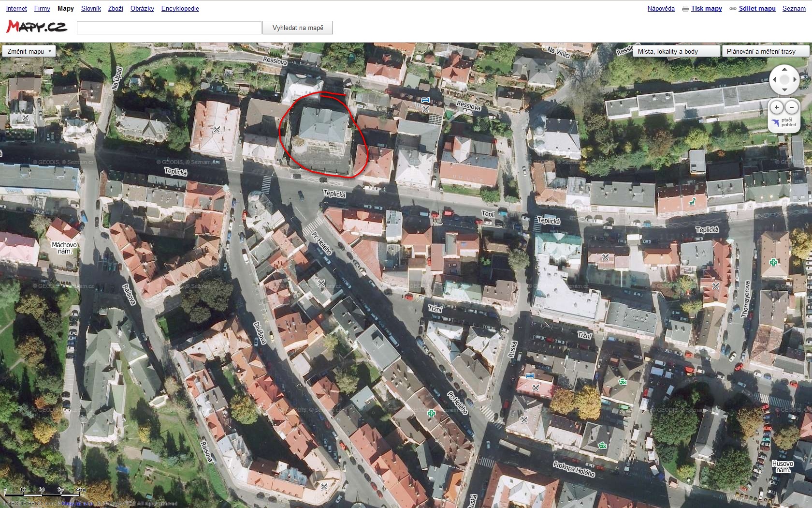Zoom in with the plus button
This screenshot has width=812, height=508.
[777, 107]
